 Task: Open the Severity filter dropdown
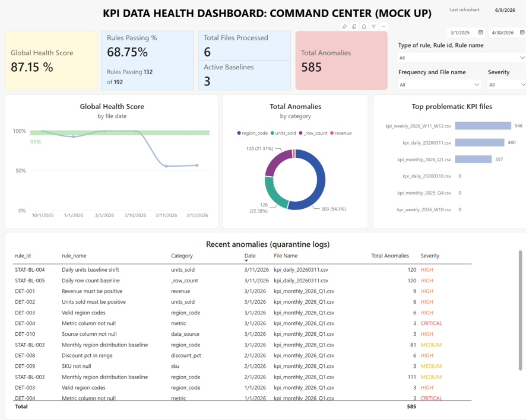tap(506, 84)
